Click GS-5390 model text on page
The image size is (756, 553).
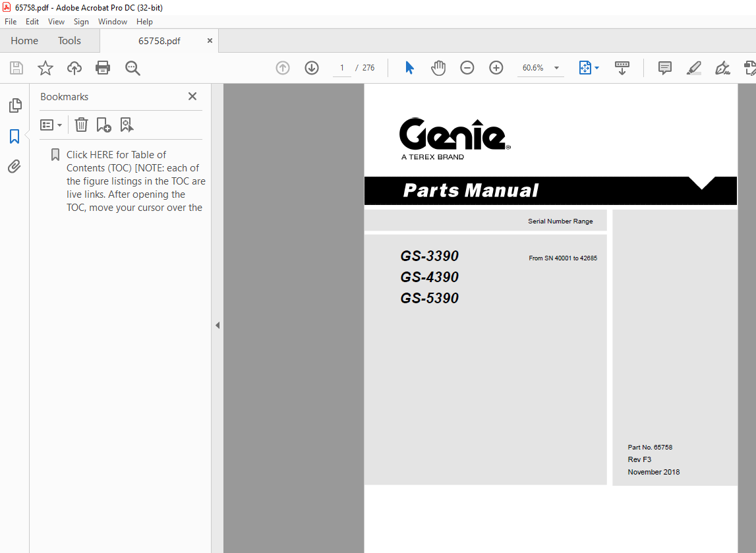(x=429, y=299)
